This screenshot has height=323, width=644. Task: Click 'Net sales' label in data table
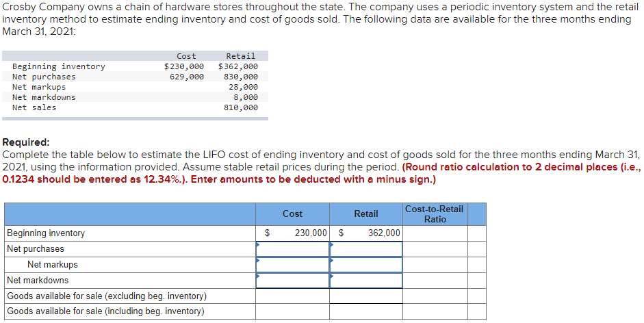pyautogui.click(x=34, y=107)
